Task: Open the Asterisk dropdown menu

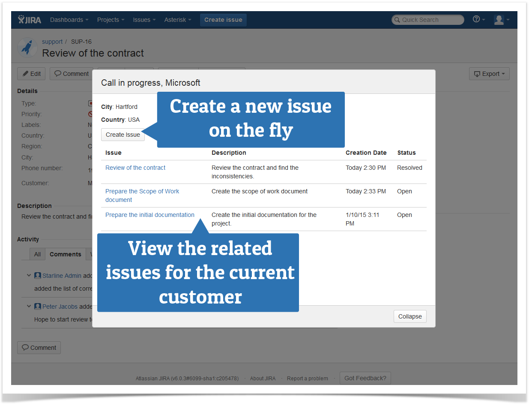Action: 178,20
